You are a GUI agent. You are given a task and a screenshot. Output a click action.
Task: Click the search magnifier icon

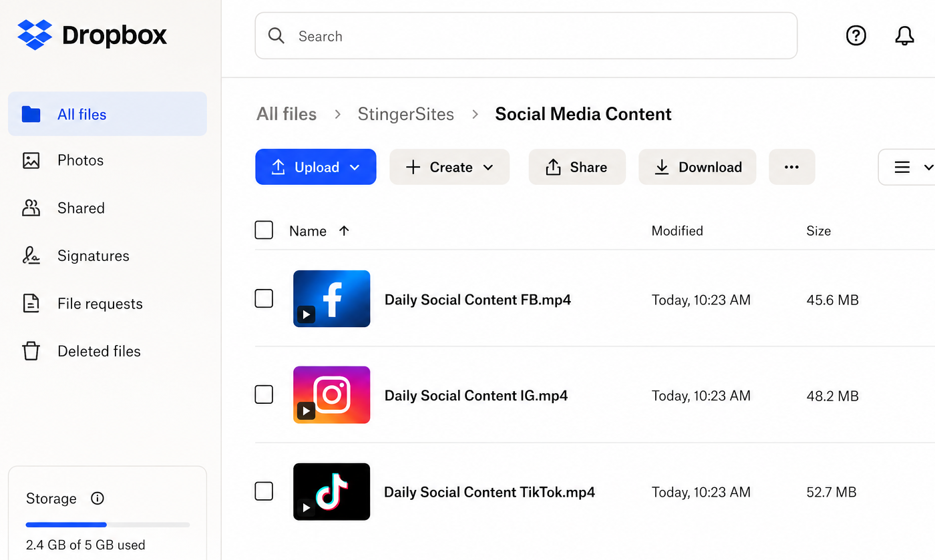tap(276, 35)
